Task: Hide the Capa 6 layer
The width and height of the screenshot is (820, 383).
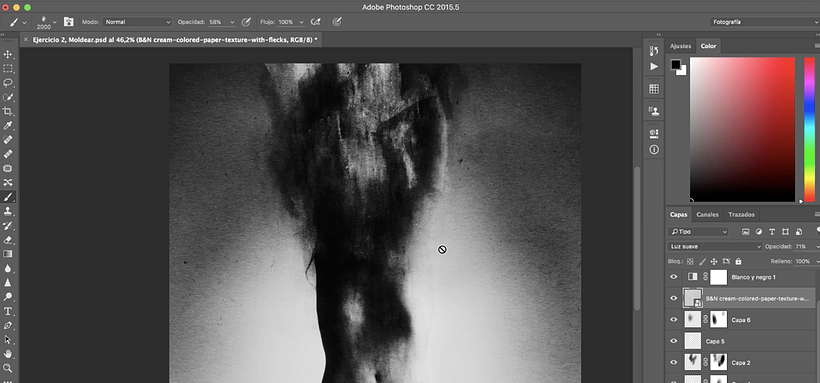Action: coord(674,320)
